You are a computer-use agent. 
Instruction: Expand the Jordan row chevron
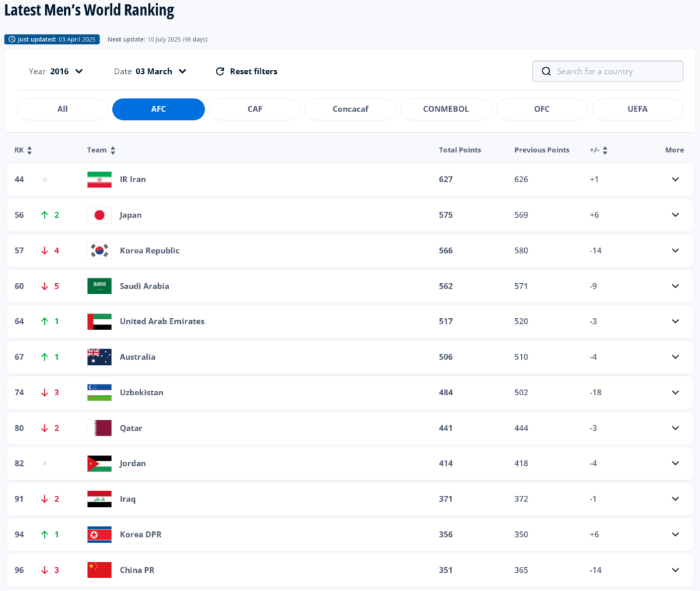click(x=675, y=463)
